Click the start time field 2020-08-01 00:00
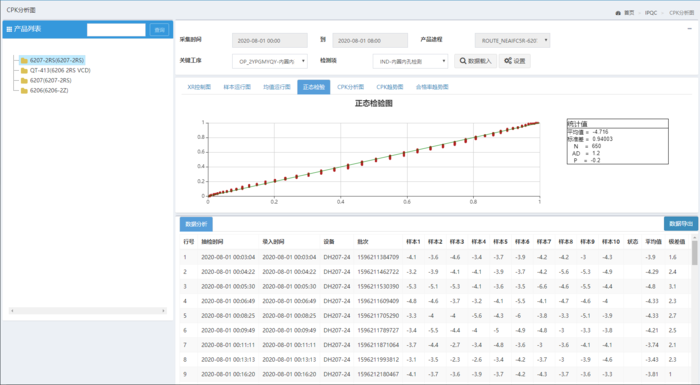Viewport: 700px width, 385px height. tap(270, 41)
